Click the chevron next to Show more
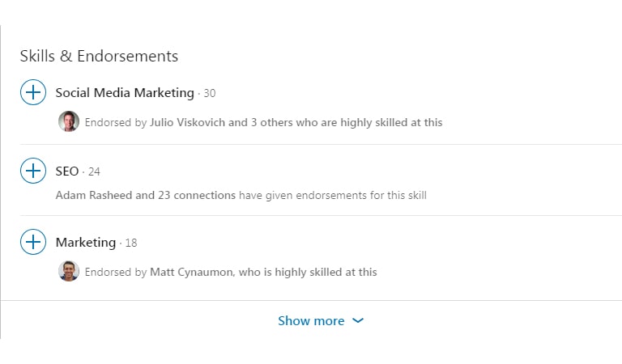This screenshot has width=622, height=364. pyautogui.click(x=358, y=320)
